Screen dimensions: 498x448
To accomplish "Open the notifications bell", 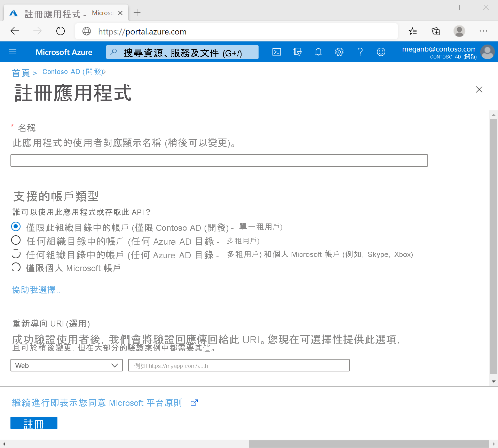I will tap(318, 52).
